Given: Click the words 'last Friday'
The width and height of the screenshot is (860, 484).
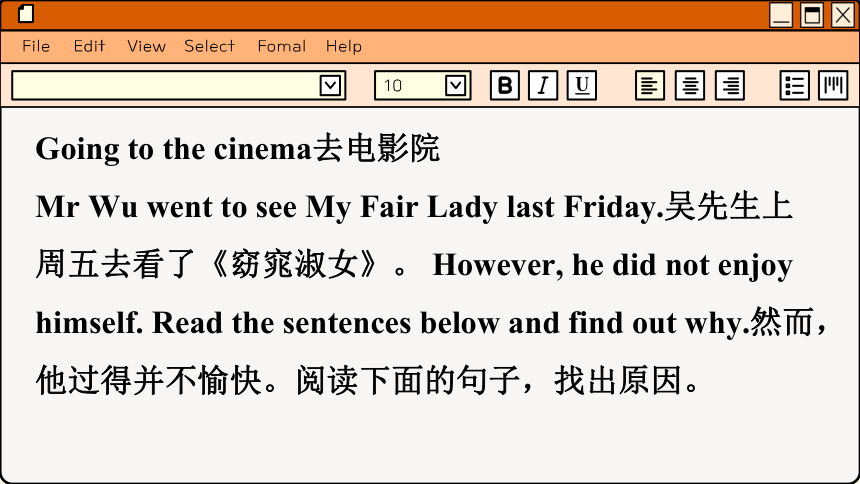Looking at the screenshot, I should pos(582,207).
